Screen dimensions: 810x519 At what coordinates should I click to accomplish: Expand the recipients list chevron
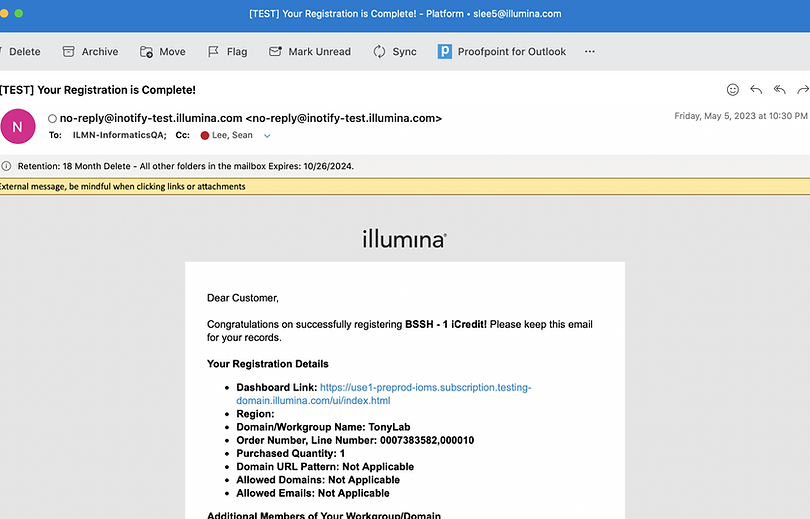[x=267, y=136]
